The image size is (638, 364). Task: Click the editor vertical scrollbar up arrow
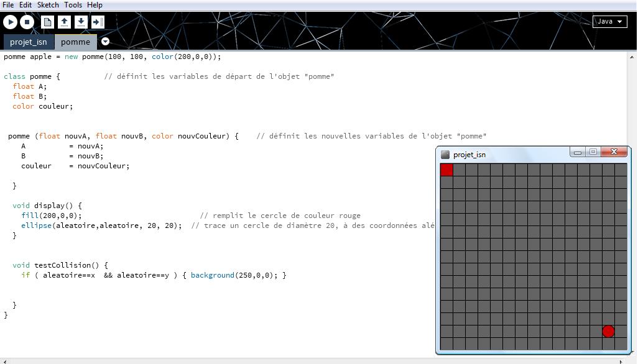tap(632, 57)
